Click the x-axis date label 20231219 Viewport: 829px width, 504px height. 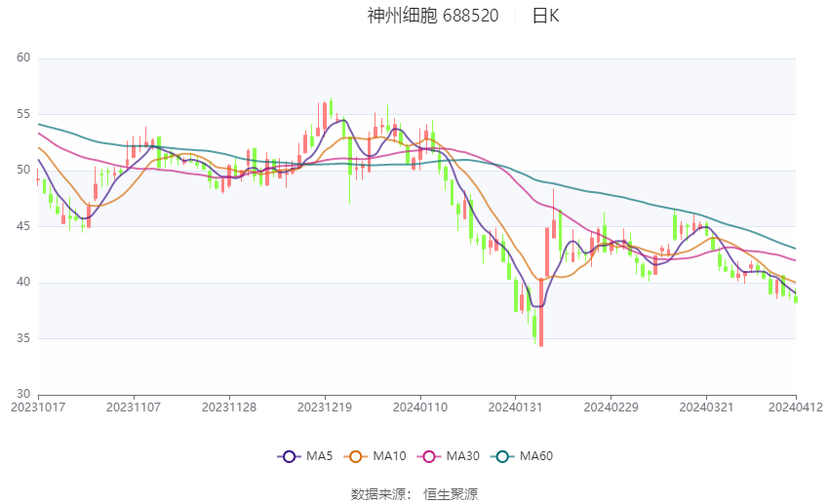click(325, 407)
